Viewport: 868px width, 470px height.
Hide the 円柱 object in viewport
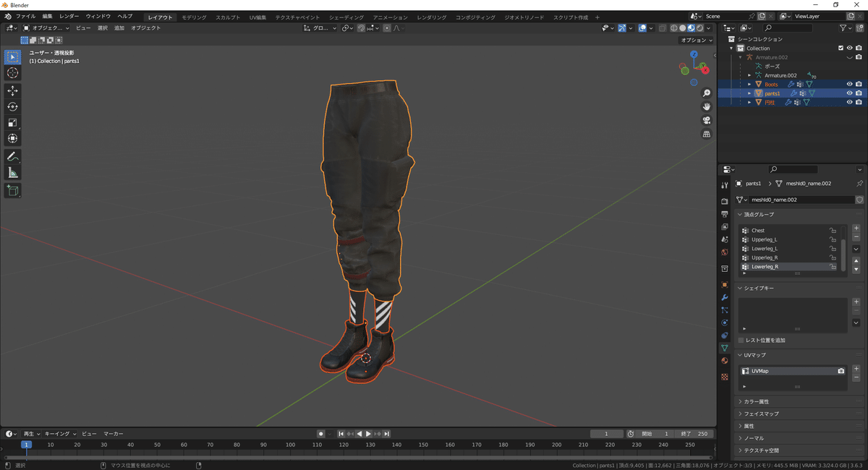pos(849,102)
